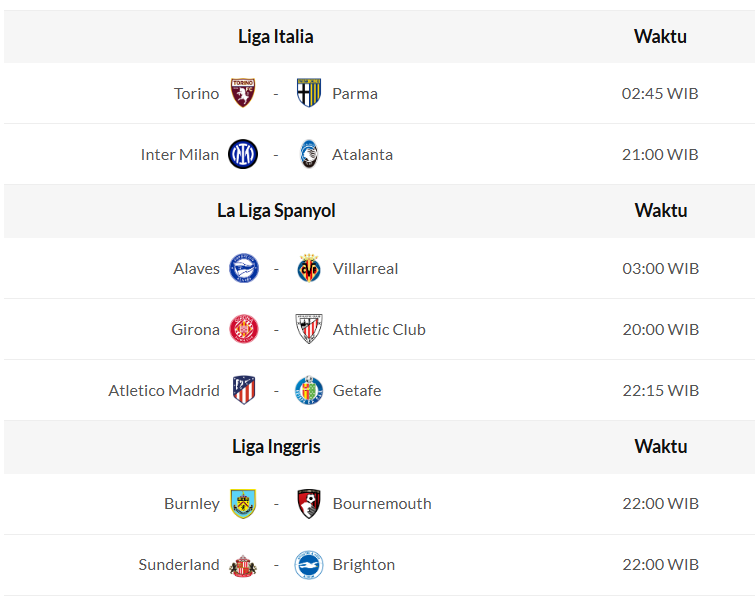Click the Alaves club badge

coord(244,268)
